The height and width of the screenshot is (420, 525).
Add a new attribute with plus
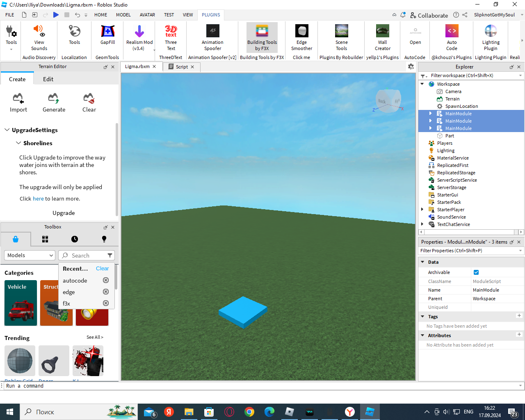point(519,335)
